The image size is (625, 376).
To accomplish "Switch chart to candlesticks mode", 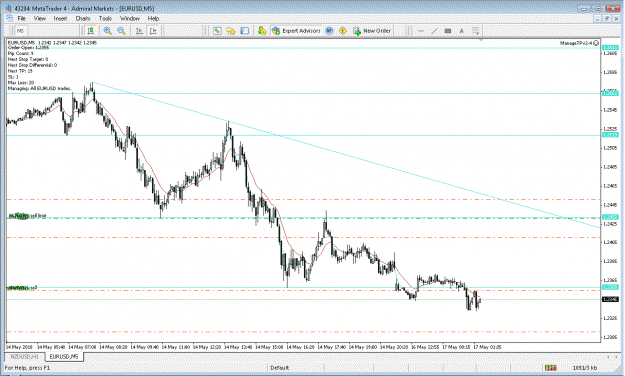I will (x=91, y=31).
